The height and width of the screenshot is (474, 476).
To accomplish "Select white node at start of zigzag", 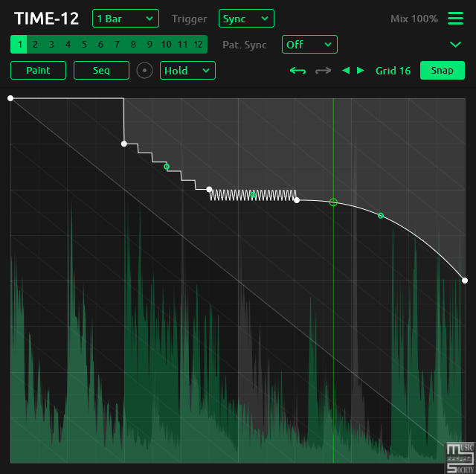I will 209,189.
